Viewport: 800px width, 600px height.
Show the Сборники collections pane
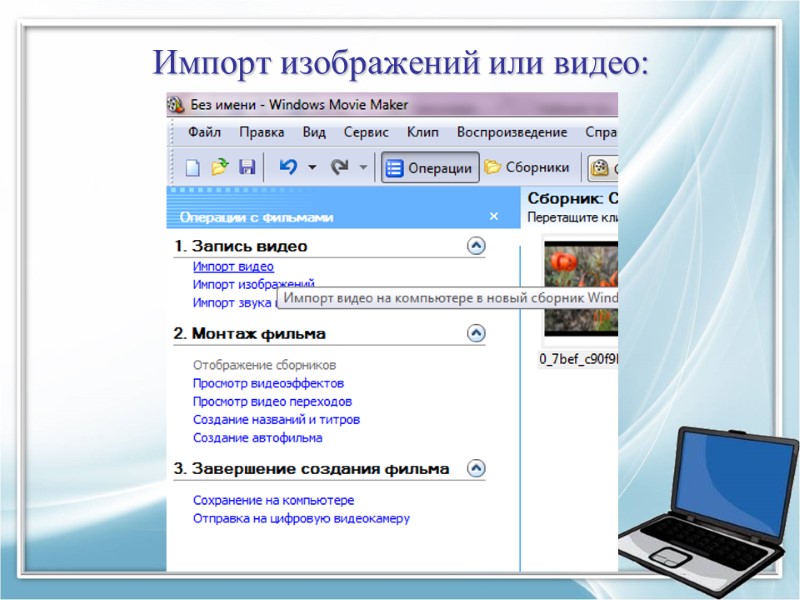[x=527, y=167]
